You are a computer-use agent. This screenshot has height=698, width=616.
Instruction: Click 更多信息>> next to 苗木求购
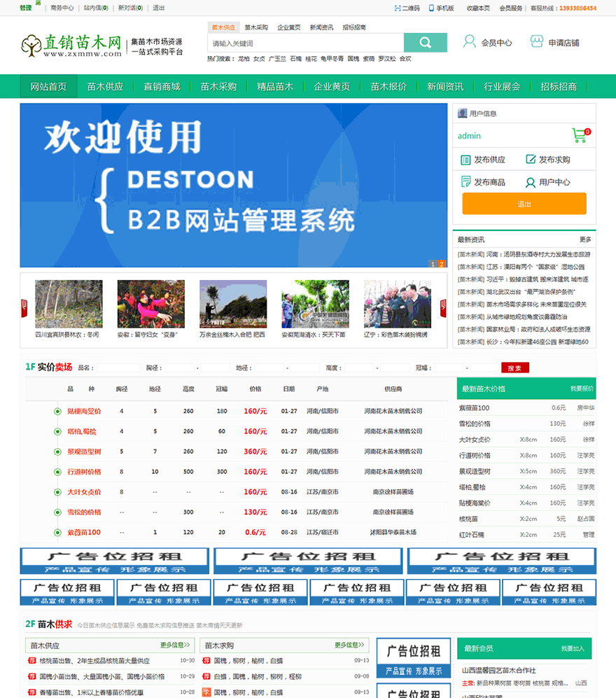click(349, 645)
